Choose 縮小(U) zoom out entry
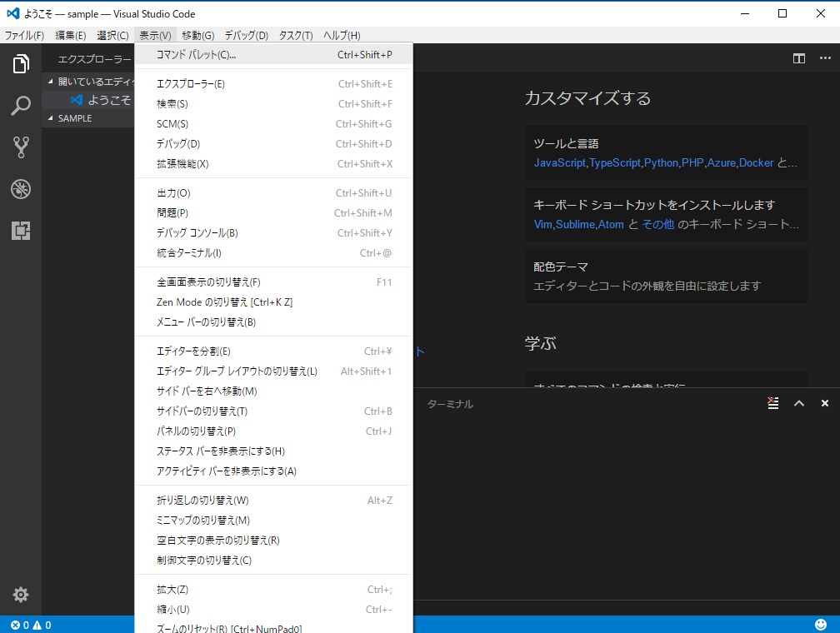The height and width of the screenshot is (633, 840). [273, 610]
